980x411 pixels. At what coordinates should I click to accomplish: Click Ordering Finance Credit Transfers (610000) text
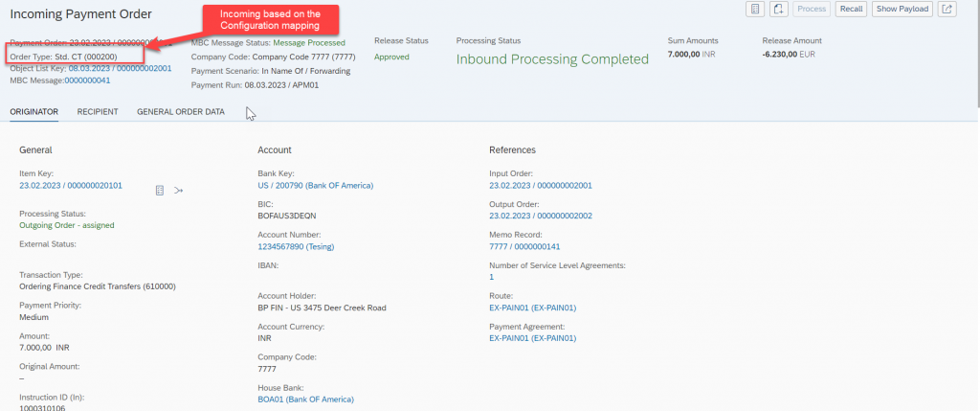click(98, 286)
